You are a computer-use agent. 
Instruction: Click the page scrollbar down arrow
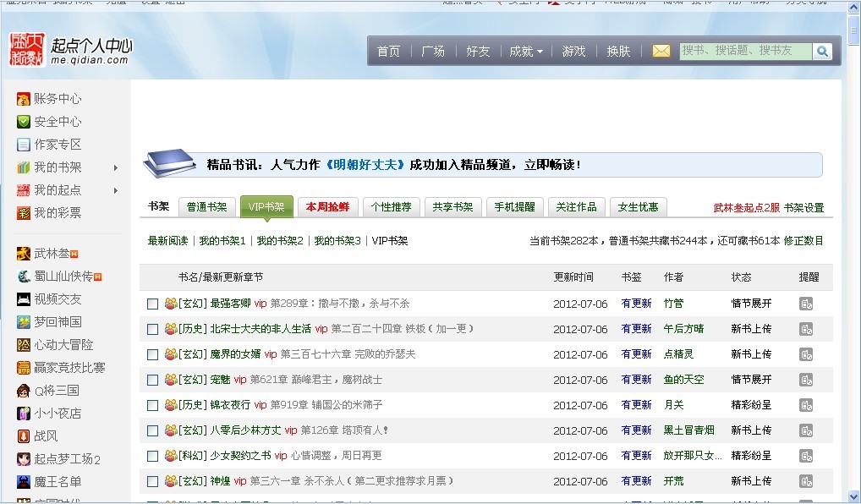854,496
